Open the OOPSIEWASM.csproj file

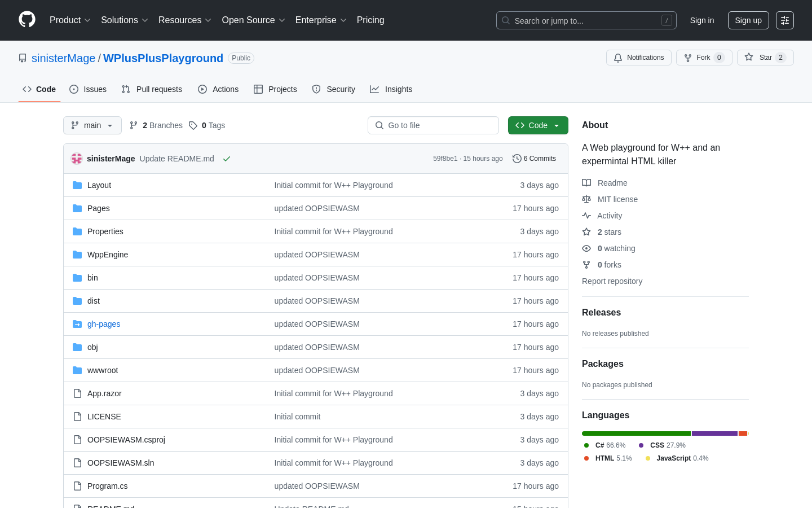click(126, 440)
